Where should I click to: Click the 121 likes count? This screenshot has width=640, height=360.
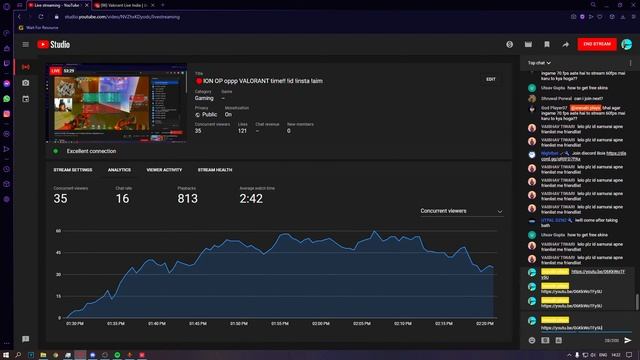click(242, 131)
